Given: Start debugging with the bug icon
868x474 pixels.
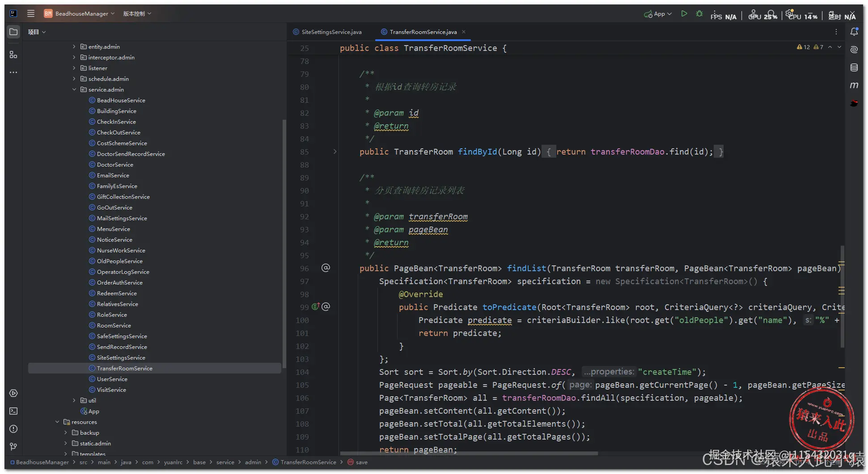Looking at the screenshot, I should coord(699,14).
